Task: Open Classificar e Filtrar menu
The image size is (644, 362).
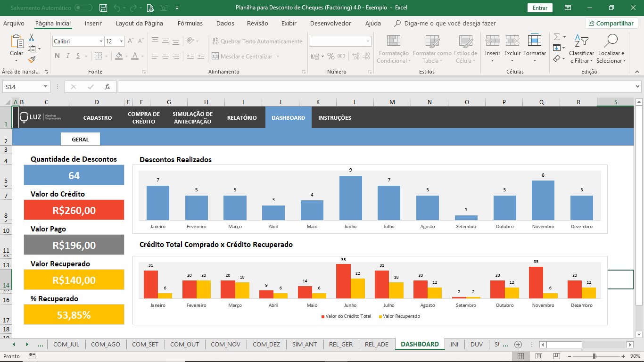Action: click(x=582, y=49)
